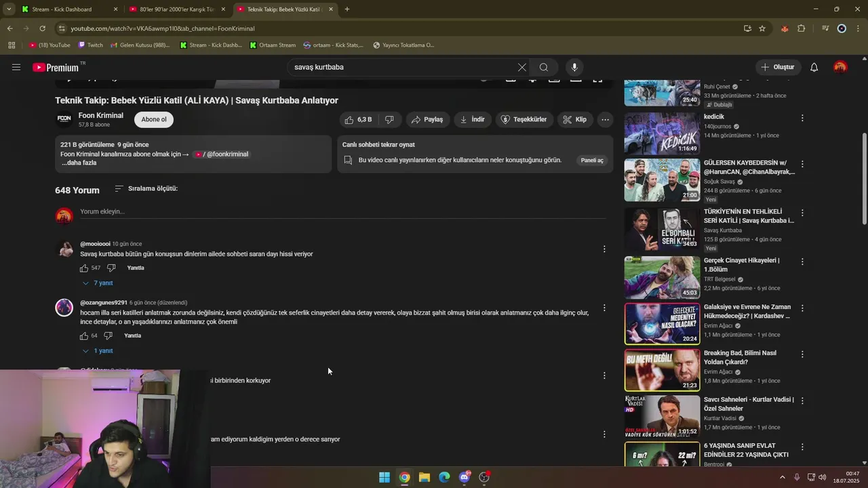The image size is (868, 488).
Task: Open Yayıncı Tokatlama bookmark
Action: click(x=403, y=45)
